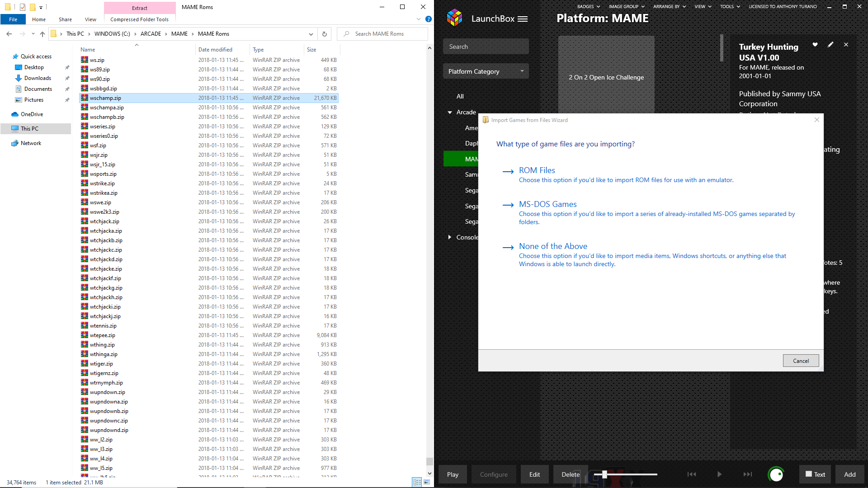Expand the File Explorer ribbon chevron

click(419, 19)
